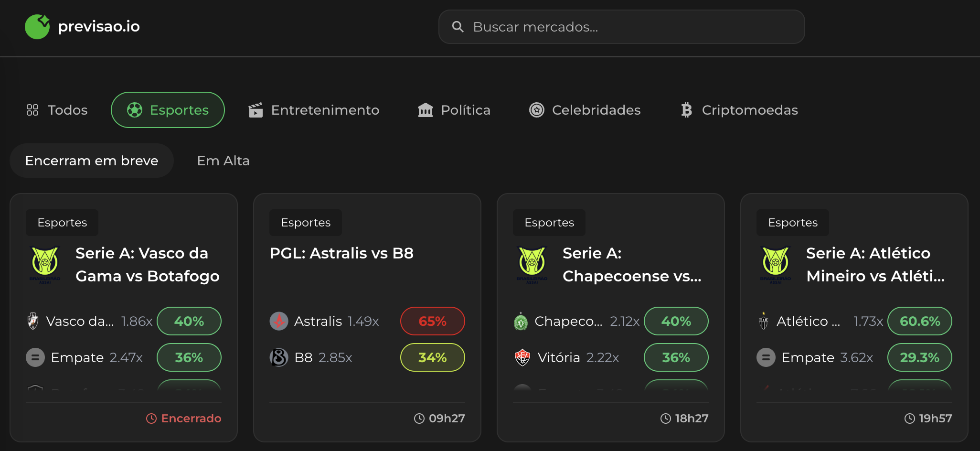980x451 pixels.
Task: Click the Entretenimento clapperboard icon
Action: 256,109
